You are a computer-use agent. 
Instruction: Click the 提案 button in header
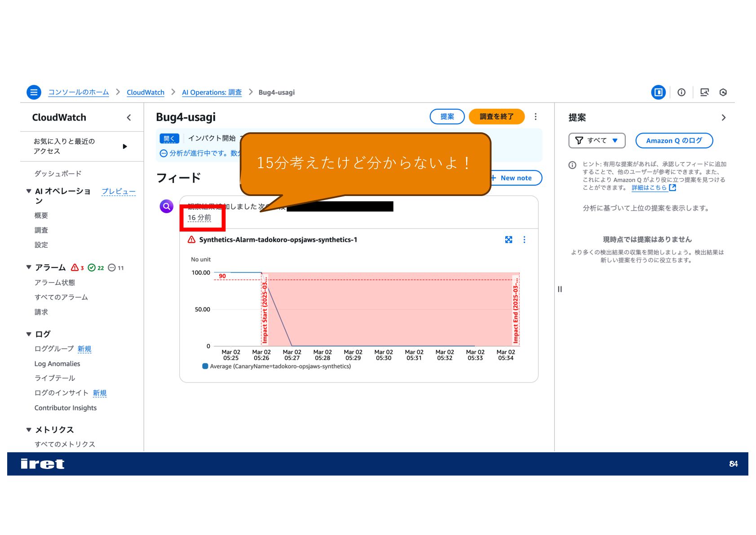click(447, 116)
